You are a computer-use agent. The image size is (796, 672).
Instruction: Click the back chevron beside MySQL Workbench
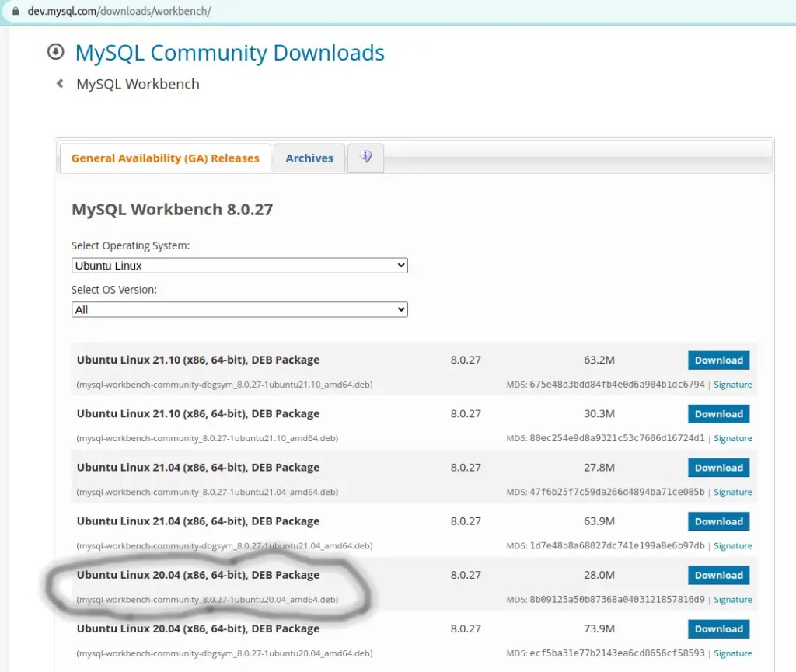pyautogui.click(x=60, y=84)
